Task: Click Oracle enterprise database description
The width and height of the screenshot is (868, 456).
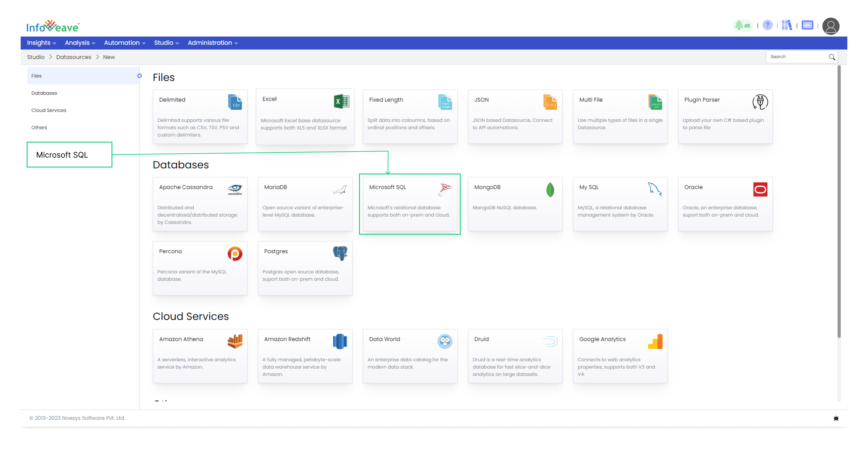Action: 721,211
